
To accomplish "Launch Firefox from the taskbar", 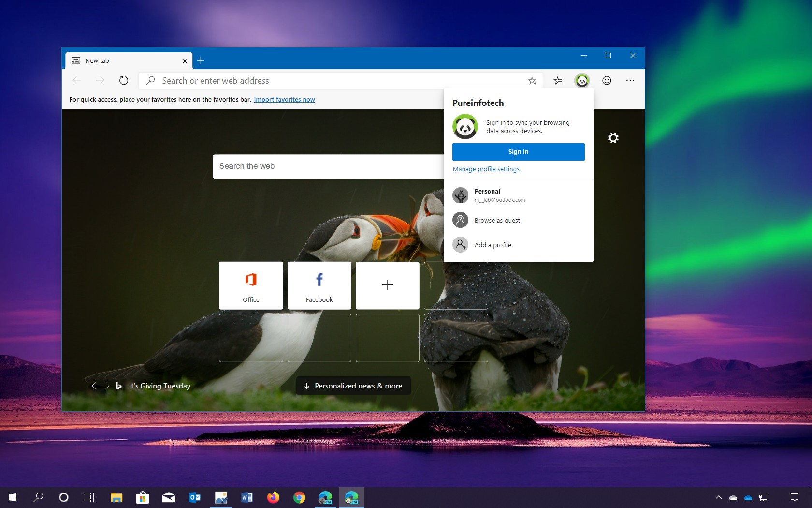I will 273,497.
